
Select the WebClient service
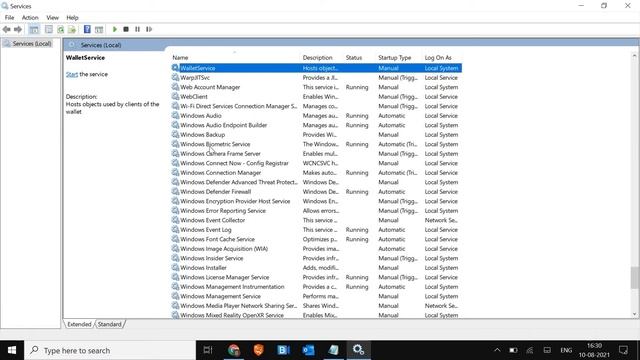(x=316, y=97)
